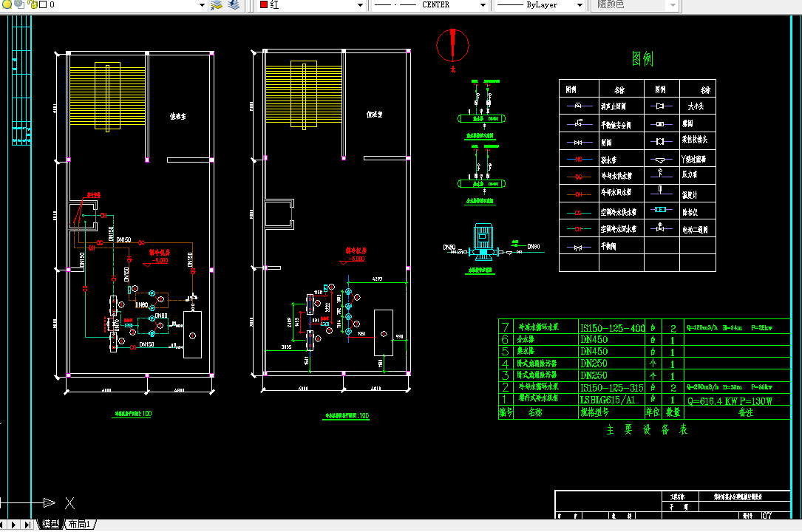Image resolution: width=802 pixels, height=532 pixels.
Task: Switch to the 模型 tab
Action: (51, 524)
